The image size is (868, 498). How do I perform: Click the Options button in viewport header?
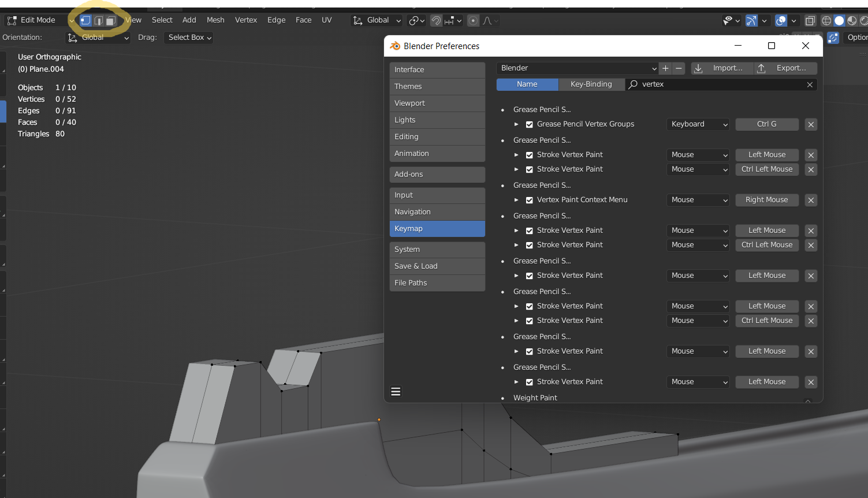(856, 38)
